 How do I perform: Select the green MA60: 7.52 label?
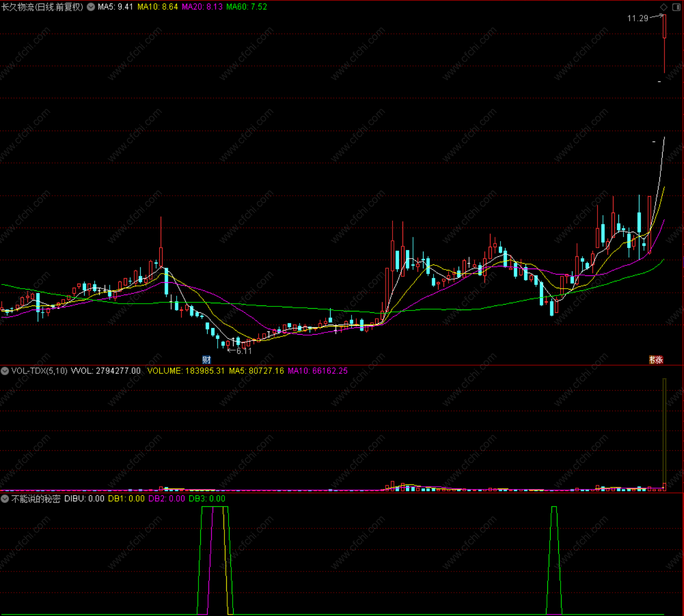coord(247,7)
